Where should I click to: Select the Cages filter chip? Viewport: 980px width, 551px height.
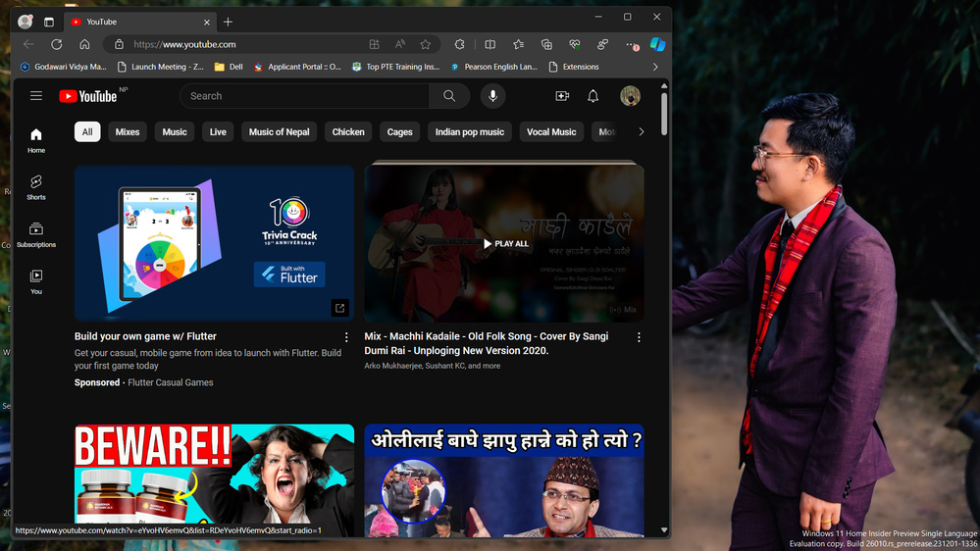coord(400,131)
